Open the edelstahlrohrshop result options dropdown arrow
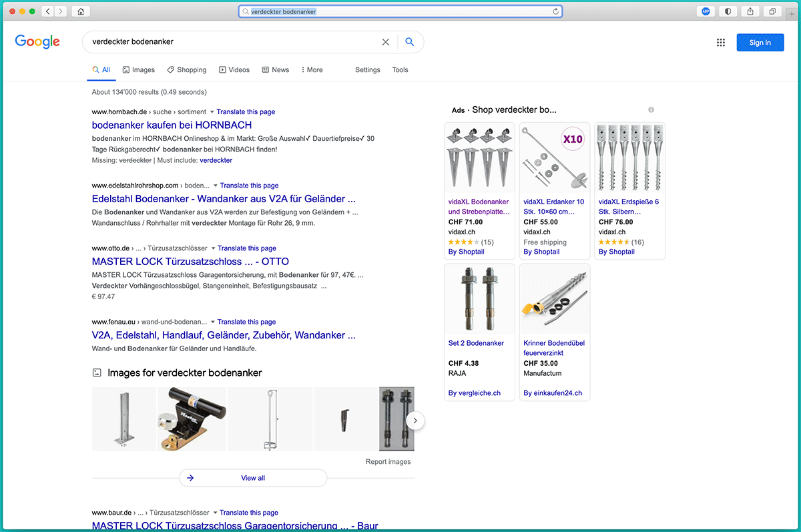The width and height of the screenshot is (801, 532). coord(216,186)
